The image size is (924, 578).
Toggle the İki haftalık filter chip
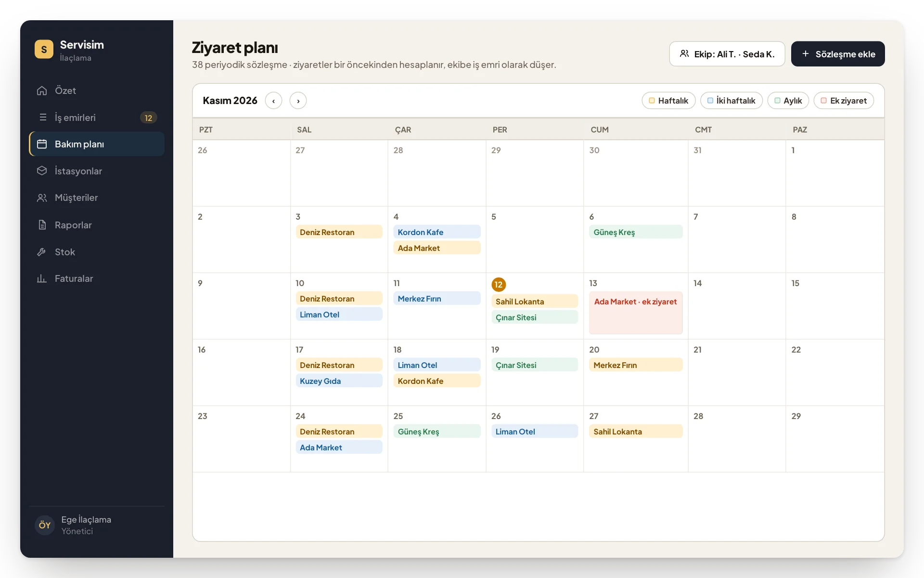click(x=731, y=101)
